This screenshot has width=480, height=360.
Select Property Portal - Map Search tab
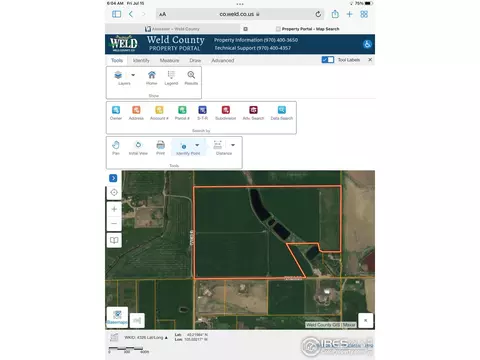point(308,29)
